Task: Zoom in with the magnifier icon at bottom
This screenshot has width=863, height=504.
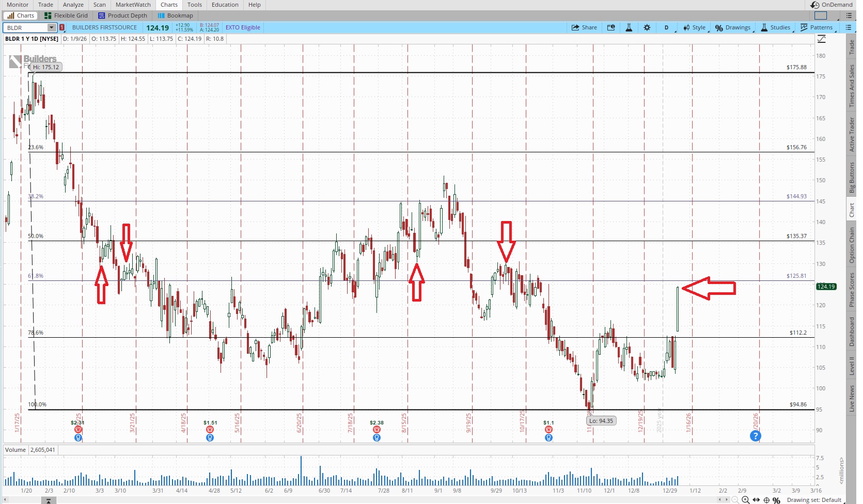Action: point(745,500)
